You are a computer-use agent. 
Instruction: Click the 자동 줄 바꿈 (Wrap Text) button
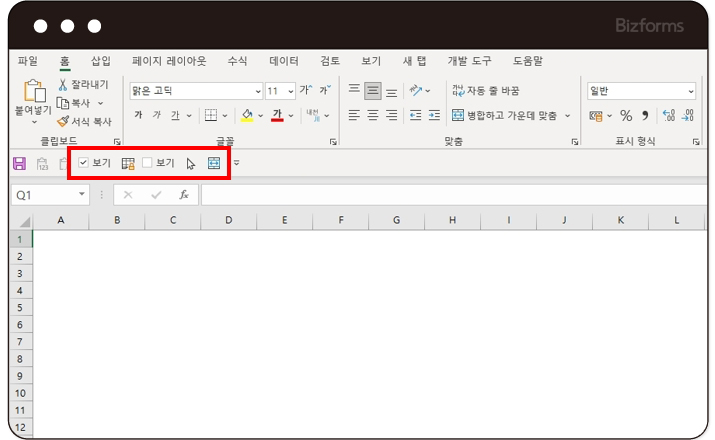click(x=486, y=91)
